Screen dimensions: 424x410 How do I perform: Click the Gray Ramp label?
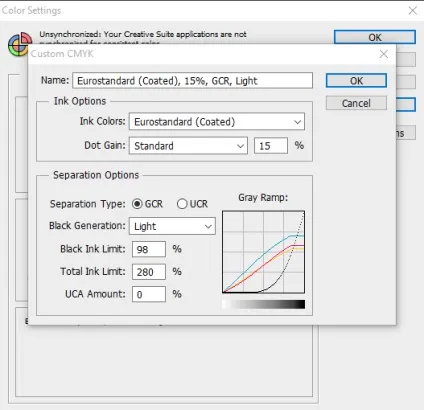263,197
